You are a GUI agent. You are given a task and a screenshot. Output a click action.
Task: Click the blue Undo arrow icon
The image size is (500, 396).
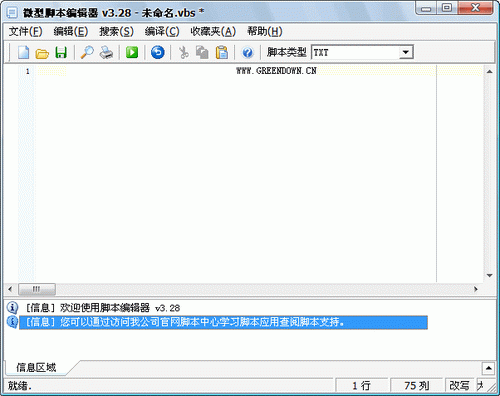[158, 52]
